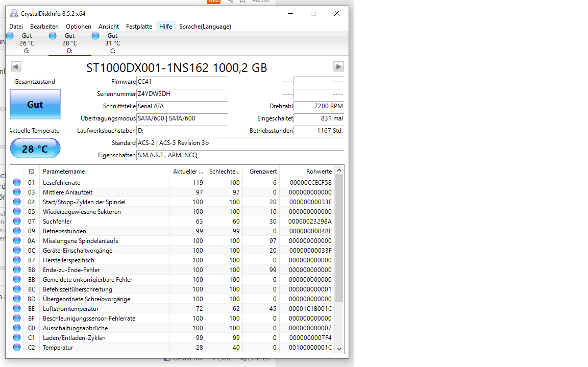The image size is (588, 367).
Task: Click the Rohwerte column header
Action: pos(307,172)
